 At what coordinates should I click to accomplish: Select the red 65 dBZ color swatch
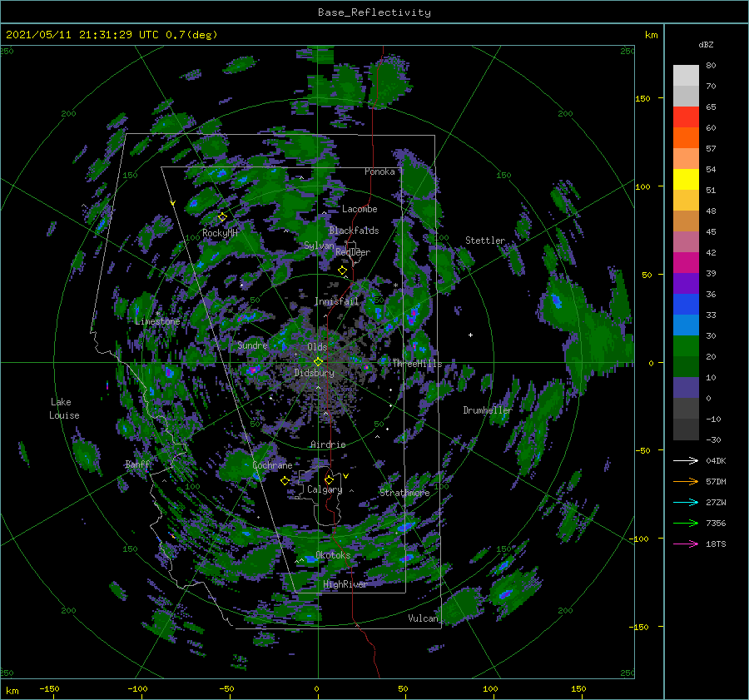(x=686, y=117)
